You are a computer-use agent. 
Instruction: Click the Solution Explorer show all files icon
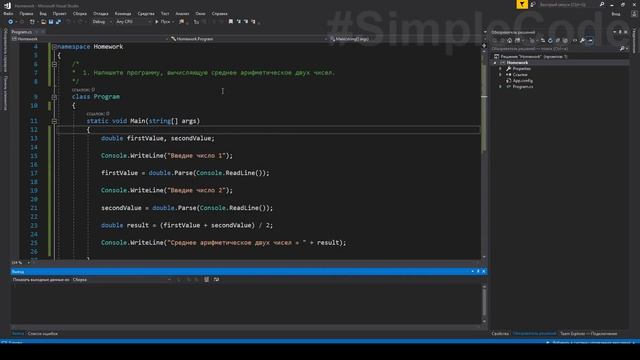click(565, 40)
